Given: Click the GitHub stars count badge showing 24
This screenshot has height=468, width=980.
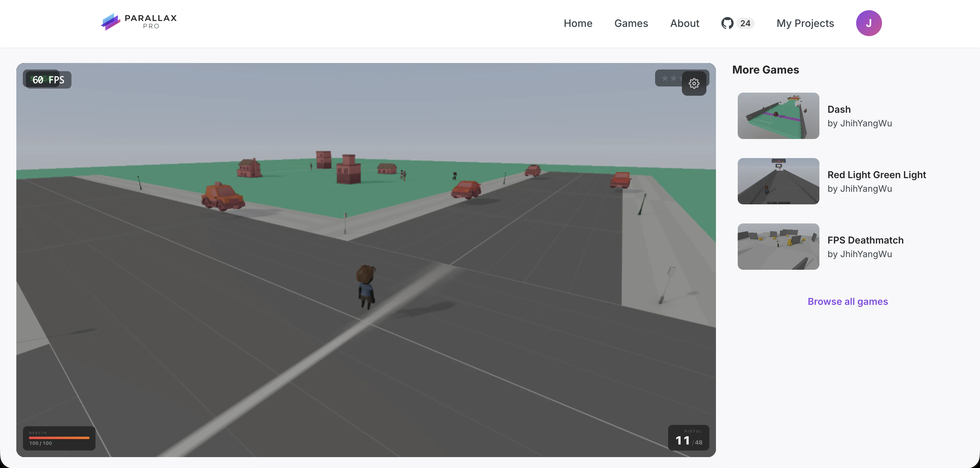Looking at the screenshot, I should pyautogui.click(x=746, y=23).
